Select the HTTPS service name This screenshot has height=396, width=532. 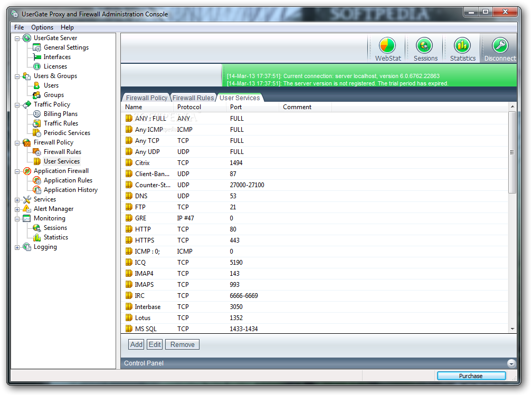(145, 240)
